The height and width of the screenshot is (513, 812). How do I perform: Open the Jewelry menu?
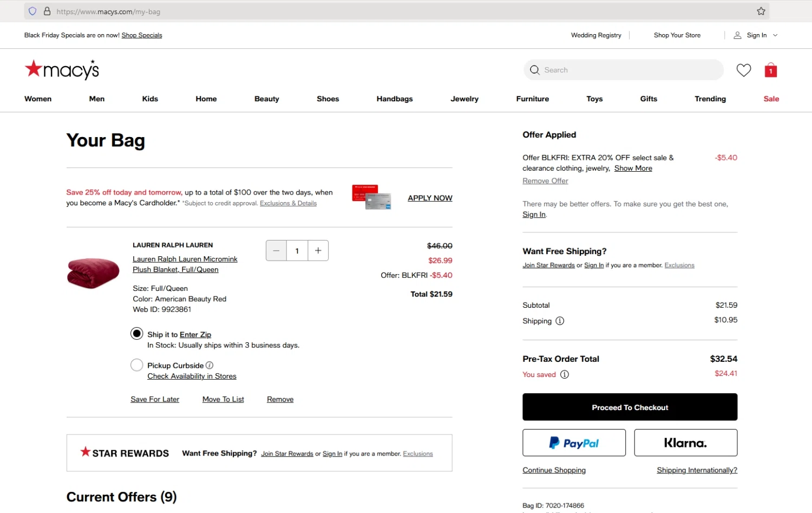(464, 99)
